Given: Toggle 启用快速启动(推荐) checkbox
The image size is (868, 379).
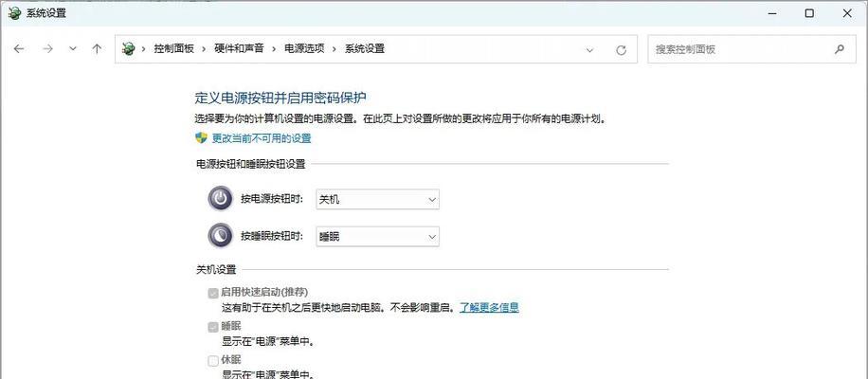Looking at the screenshot, I should 213,293.
